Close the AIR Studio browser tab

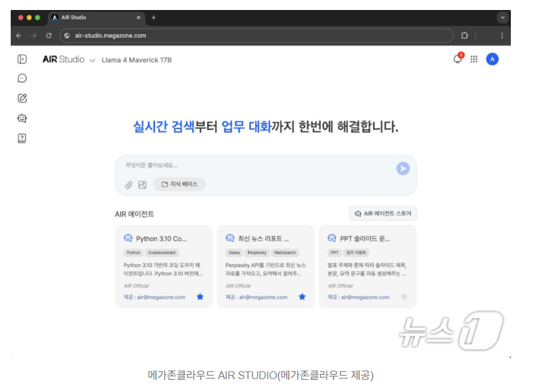coord(139,17)
